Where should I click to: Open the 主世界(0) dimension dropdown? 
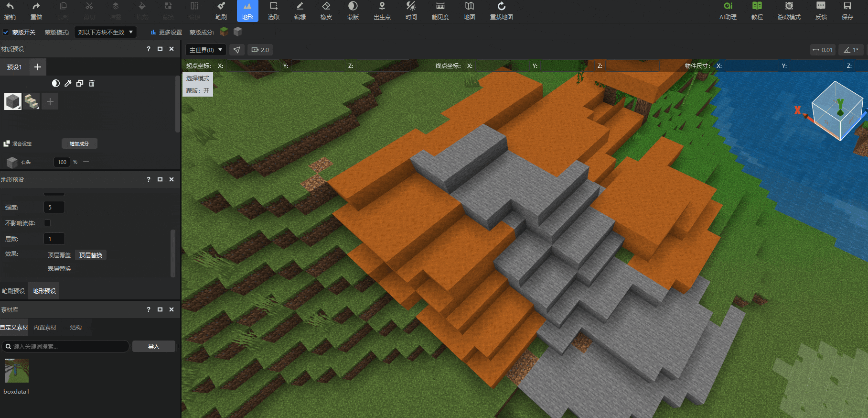(x=206, y=50)
